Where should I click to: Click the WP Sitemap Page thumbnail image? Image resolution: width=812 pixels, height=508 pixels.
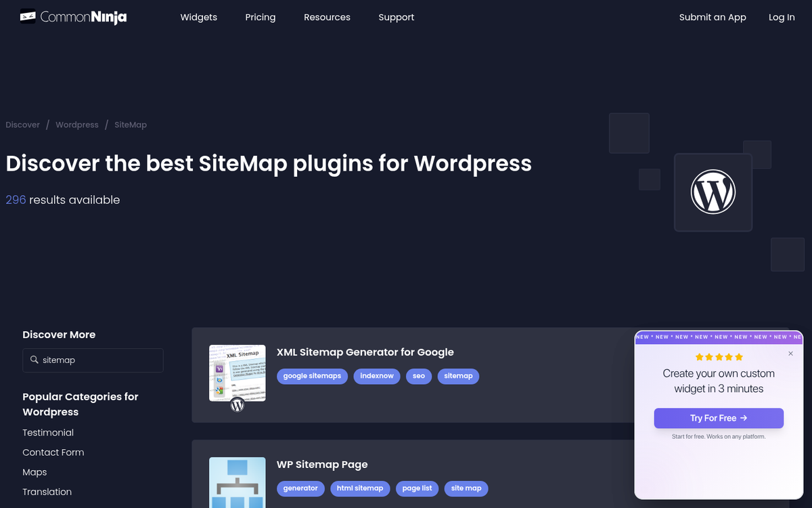pos(237,483)
